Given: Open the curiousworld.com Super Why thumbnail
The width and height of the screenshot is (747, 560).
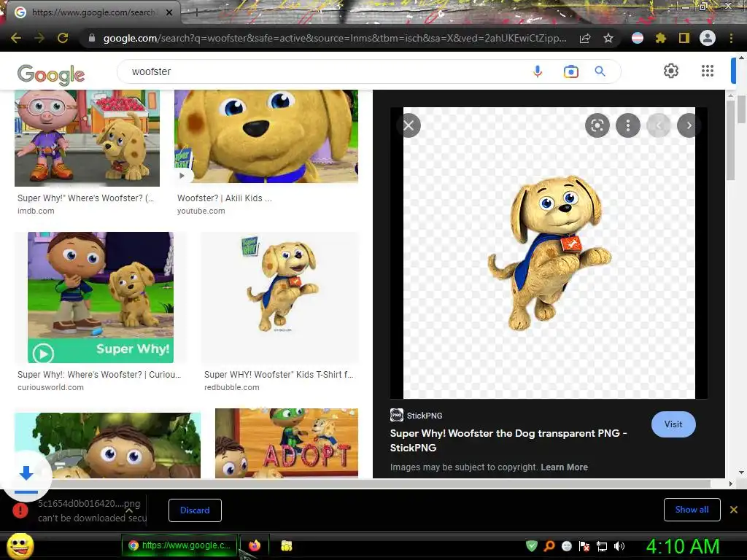Looking at the screenshot, I should click(x=101, y=297).
